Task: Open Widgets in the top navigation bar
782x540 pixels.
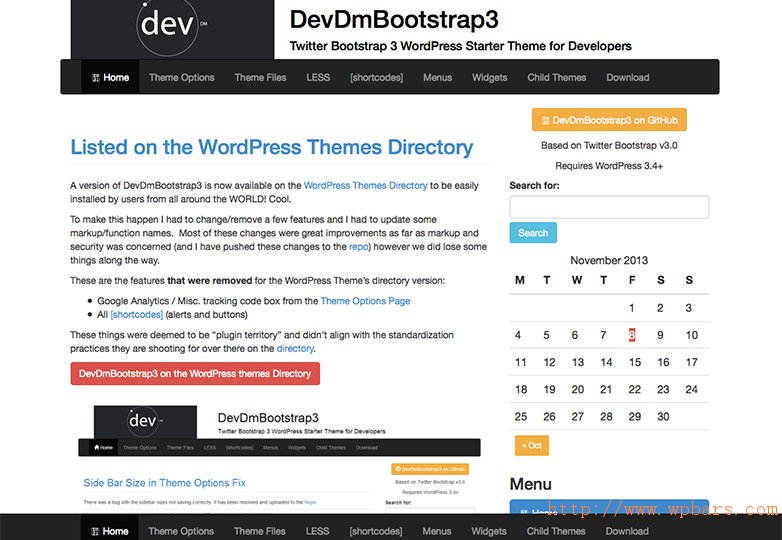Action: (x=489, y=78)
